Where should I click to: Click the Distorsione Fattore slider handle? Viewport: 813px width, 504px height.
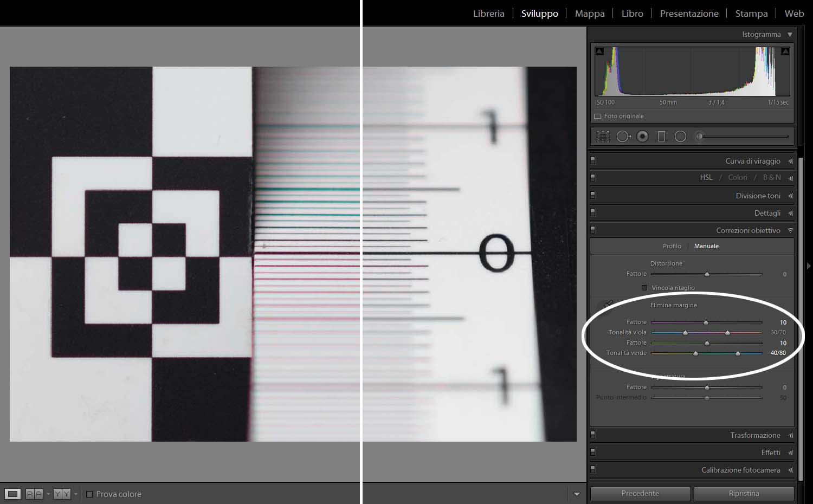tap(707, 274)
